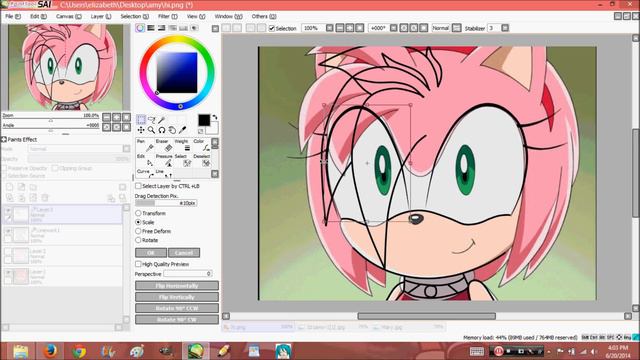
Task: Choose the Pressure linework tool
Action: [164, 160]
